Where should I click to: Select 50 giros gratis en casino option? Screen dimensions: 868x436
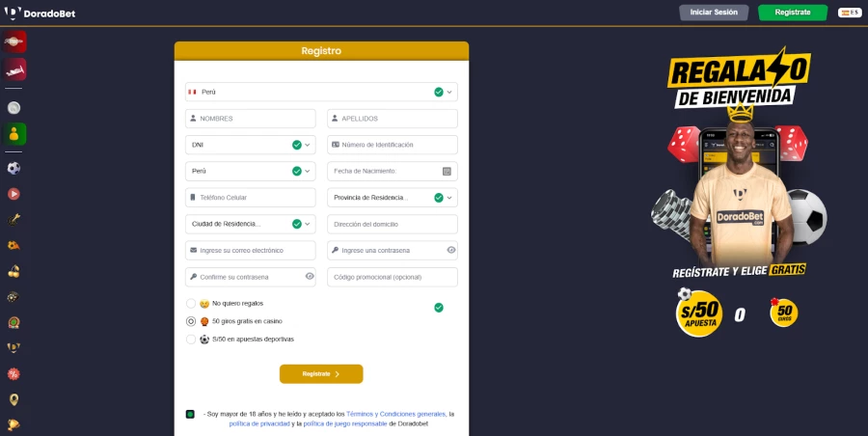(x=191, y=321)
